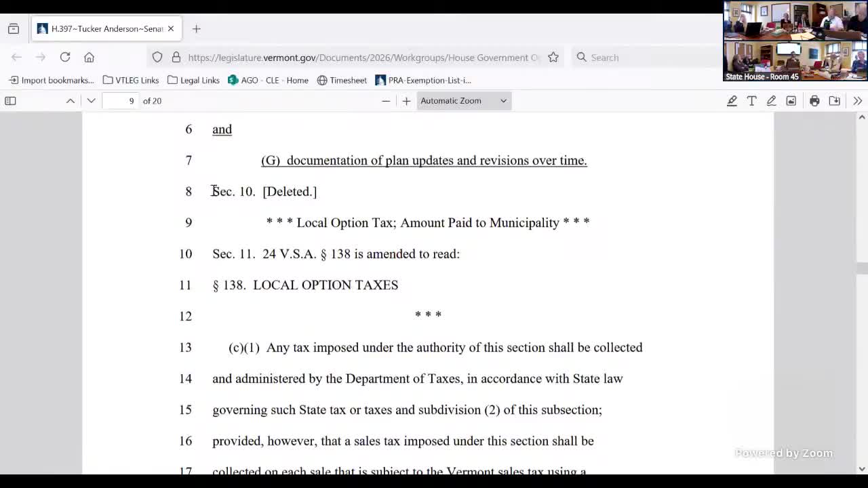Open the Timesheet bookmark
This screenshot has height=488, width=868.
pos(342,80)
